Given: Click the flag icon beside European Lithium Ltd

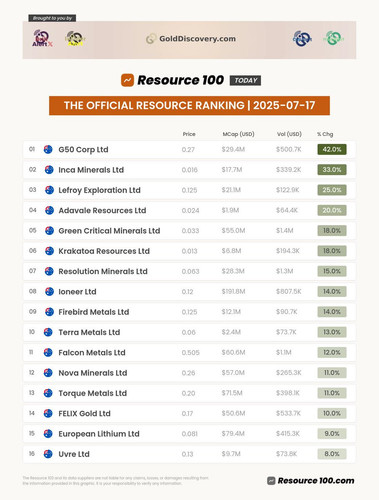Looking at the screenshot, I should [x=48, y=434].
